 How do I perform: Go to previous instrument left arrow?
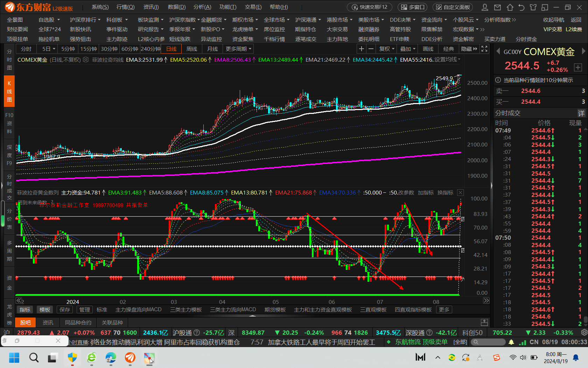click(x=498, y=52)
